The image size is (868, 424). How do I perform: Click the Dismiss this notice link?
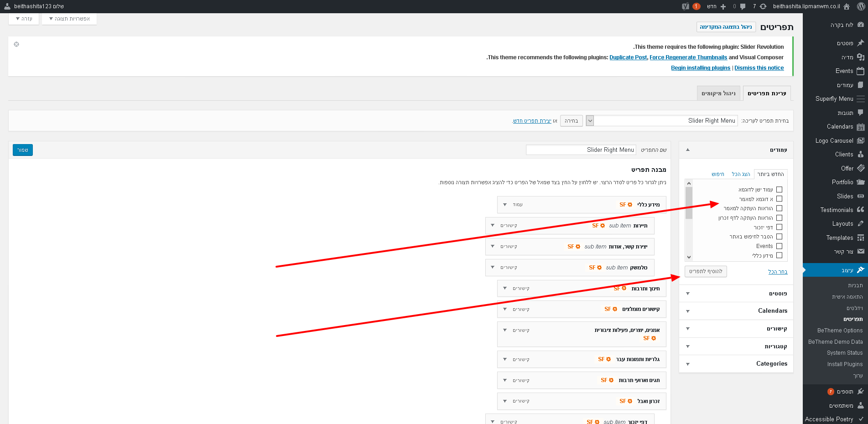[x=759, y=68]
